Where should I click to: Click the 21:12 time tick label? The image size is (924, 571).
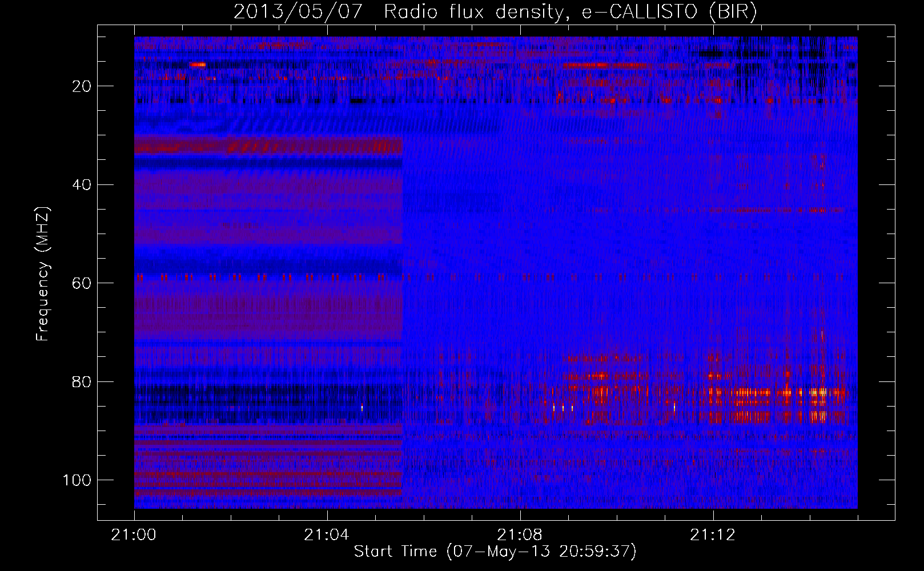coord(713,535)
